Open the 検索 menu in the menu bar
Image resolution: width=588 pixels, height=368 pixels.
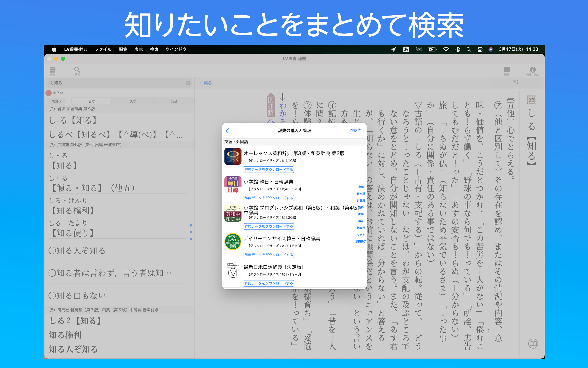tap(154, 49)
